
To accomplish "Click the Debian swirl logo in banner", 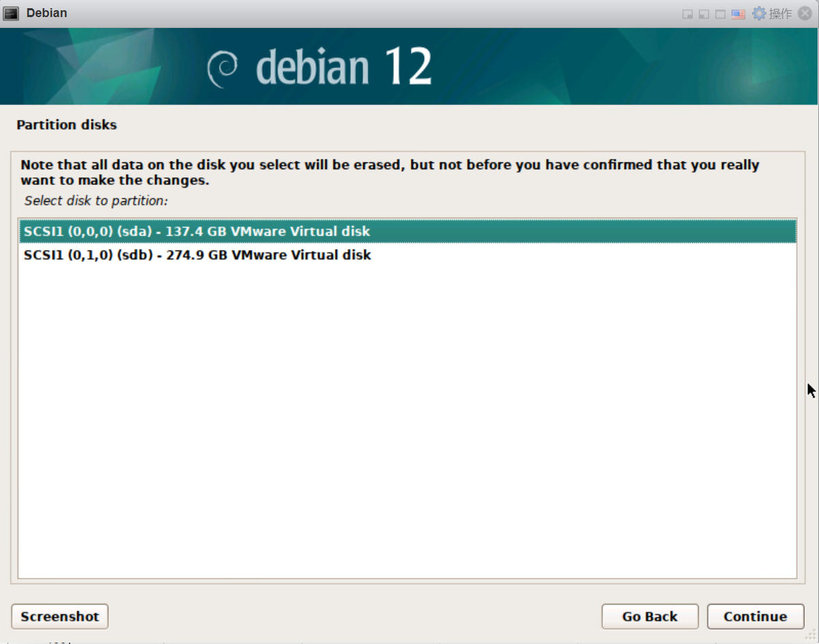I will (x=222, y=68).
